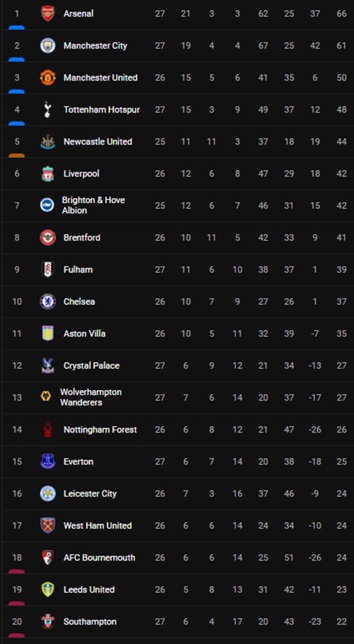The width and height of the screenshot is (354, 644).
Task: Click the West Ham United team name
Action: (97, 525)
